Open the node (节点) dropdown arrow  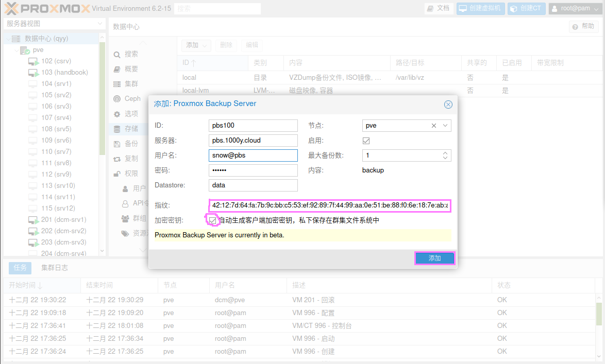[445, 126]
